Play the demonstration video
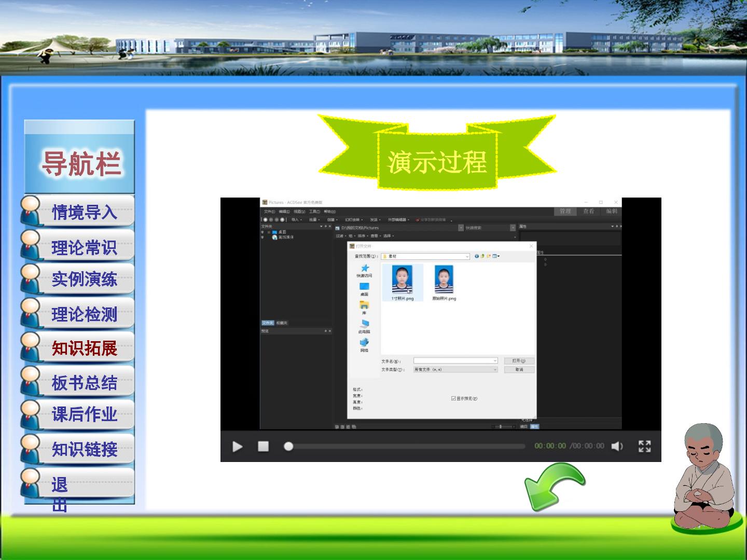The height and width of the screenshot is (560, 747). coord(238,446)
